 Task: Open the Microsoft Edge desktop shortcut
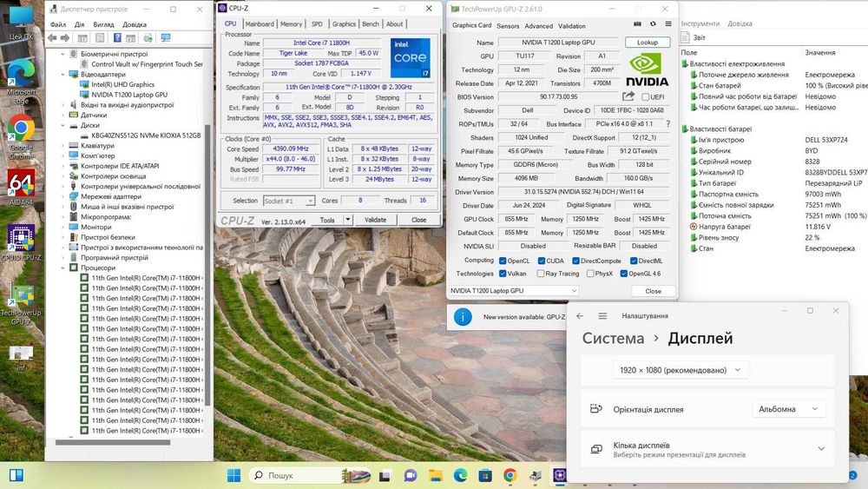point(21,81)
